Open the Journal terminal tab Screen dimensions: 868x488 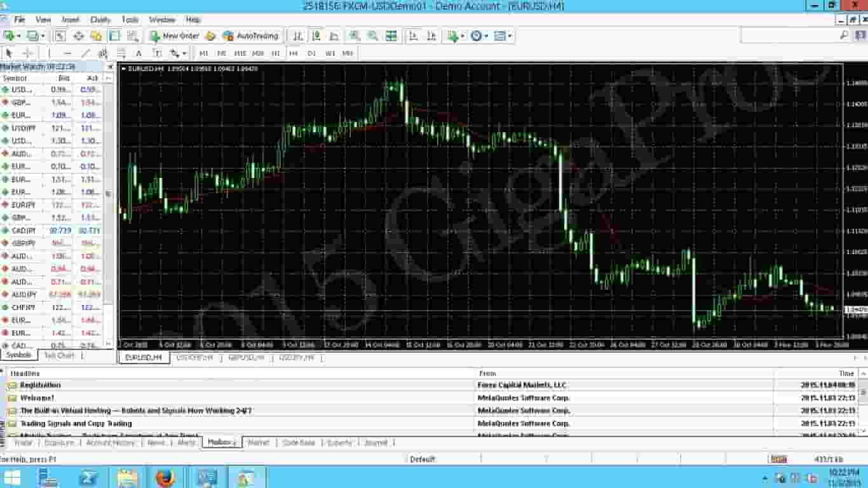376,442
